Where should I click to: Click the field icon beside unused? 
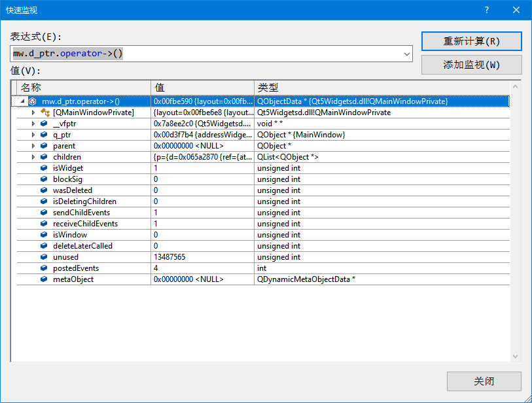pos(44,257)
